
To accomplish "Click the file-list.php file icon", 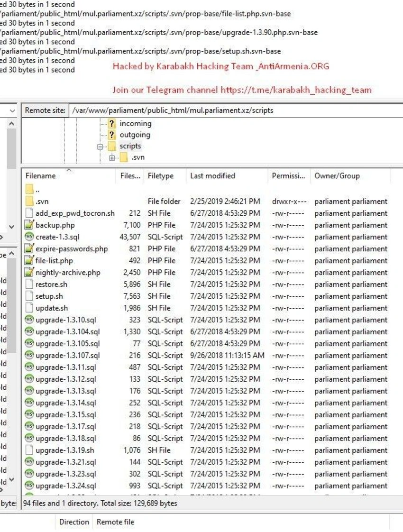I will [x=29, y=261].
